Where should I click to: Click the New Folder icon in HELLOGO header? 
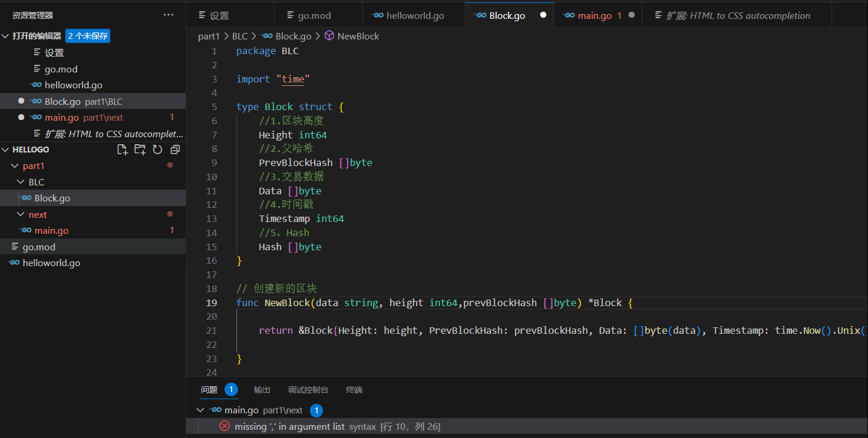click(140, 150)
